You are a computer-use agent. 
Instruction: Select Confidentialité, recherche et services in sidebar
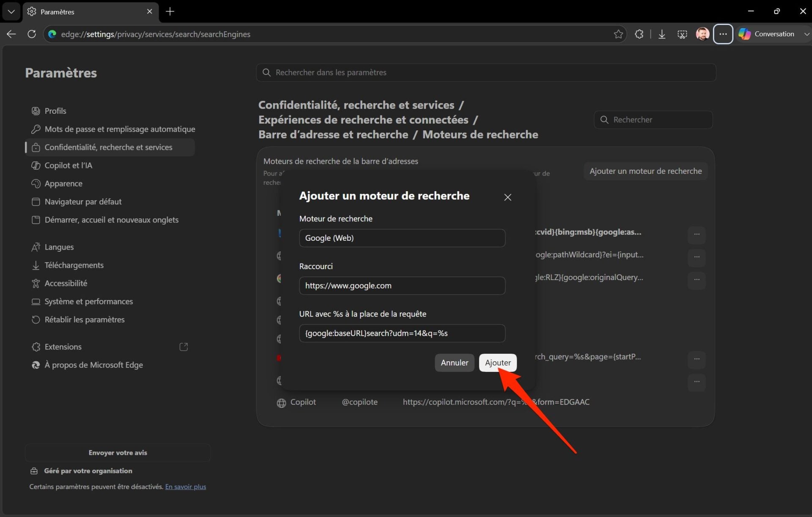click(110, 147)
